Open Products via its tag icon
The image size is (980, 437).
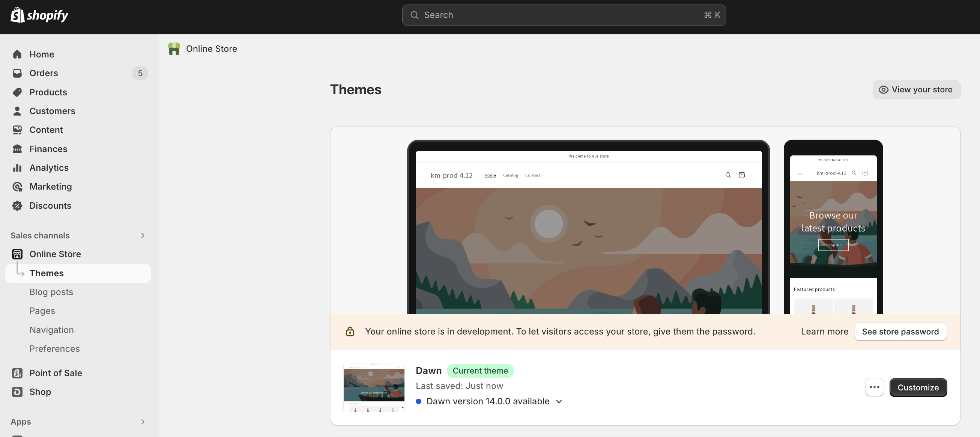pos(17,92)
